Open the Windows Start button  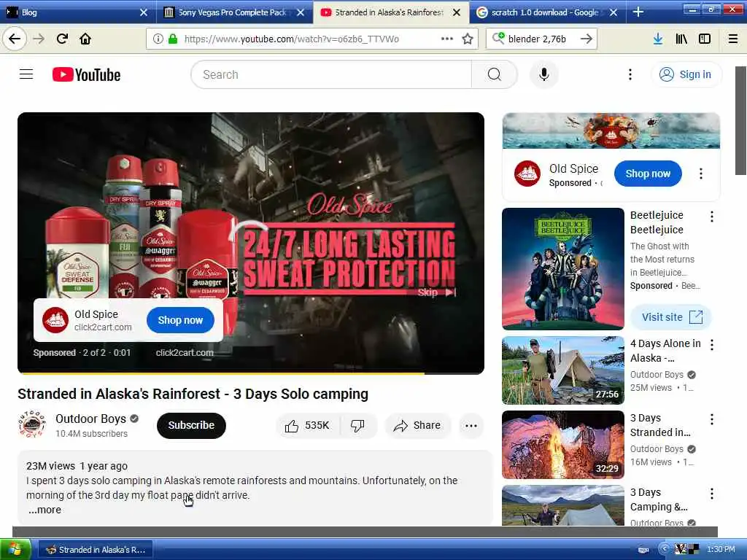pyautogui.click(x=15, y=550)
